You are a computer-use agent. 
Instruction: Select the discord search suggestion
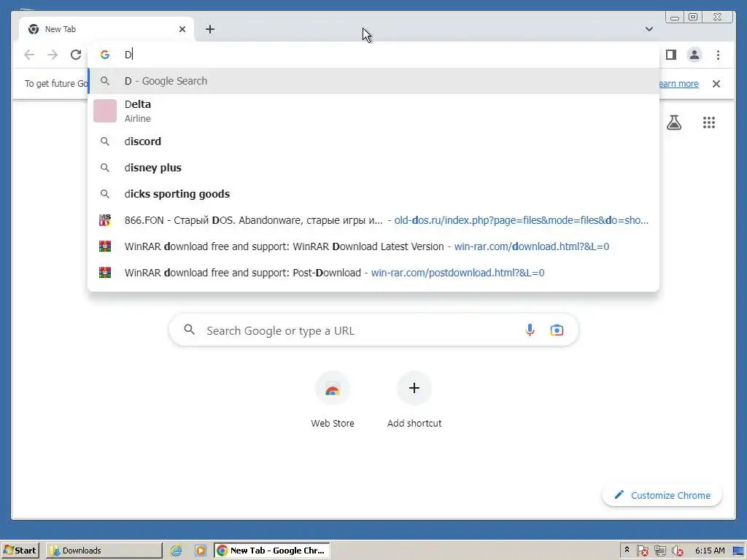373,141
